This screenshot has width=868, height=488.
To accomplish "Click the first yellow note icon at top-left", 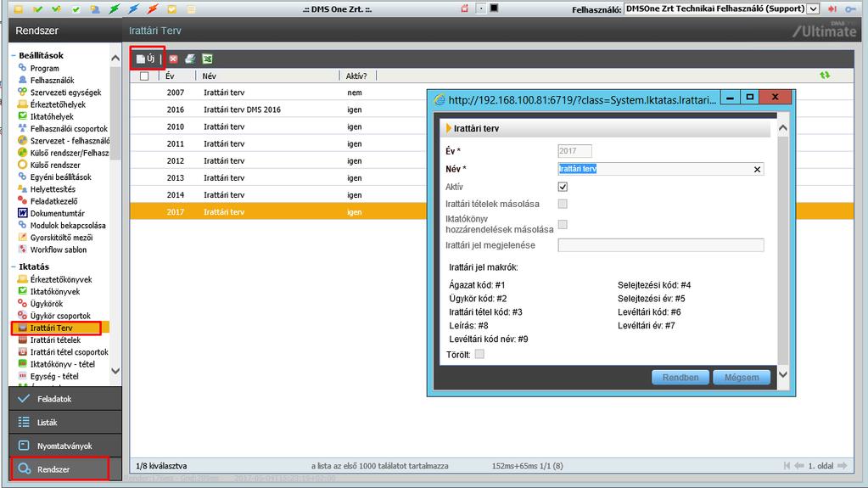I will click(x=19, y=8).
